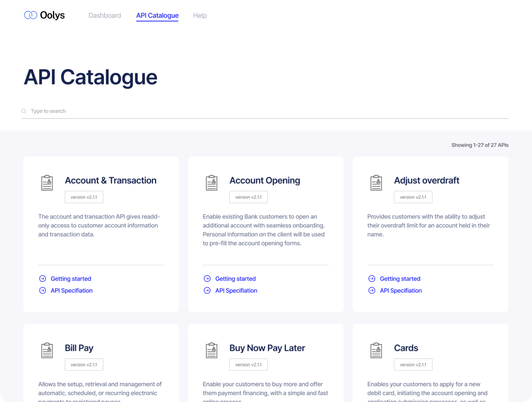The height and width of the screenshot is (402, 532).
Task: Click version v2.1.1 badge under Adjust overdraft
Action: [x=413, y=197]
